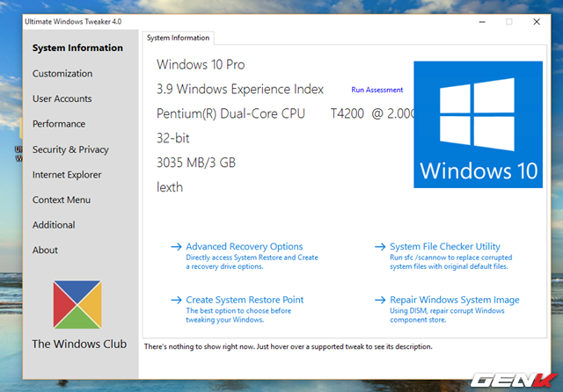Viewport: 563px width, 392px height.
Task: Launch System File Checker Utility
Action: (x=445, y=246)
